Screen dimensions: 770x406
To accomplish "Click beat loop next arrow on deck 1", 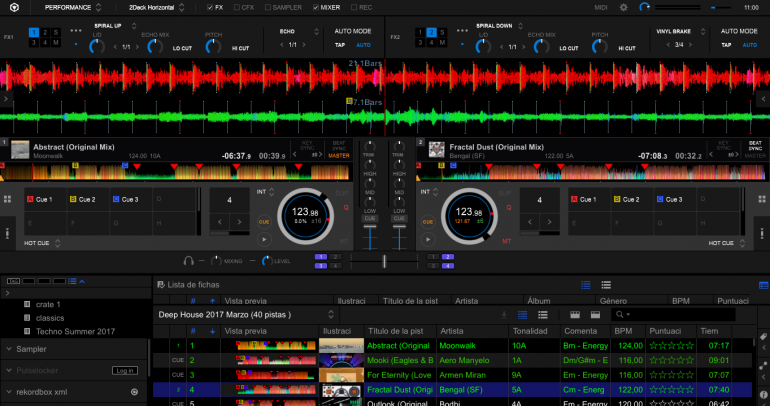I will pos(239,222).
